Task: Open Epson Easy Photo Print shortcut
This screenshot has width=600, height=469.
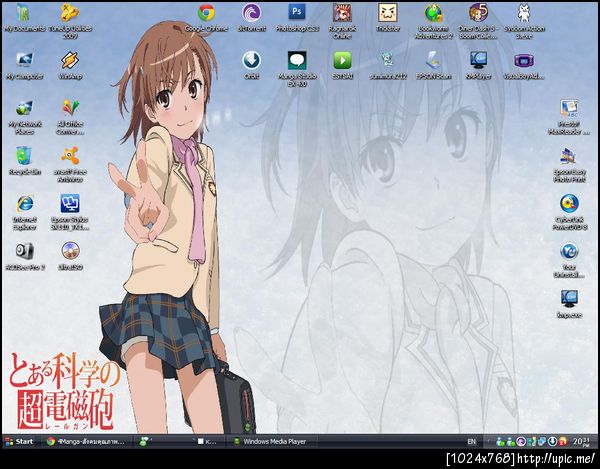Action: point(569,164)
